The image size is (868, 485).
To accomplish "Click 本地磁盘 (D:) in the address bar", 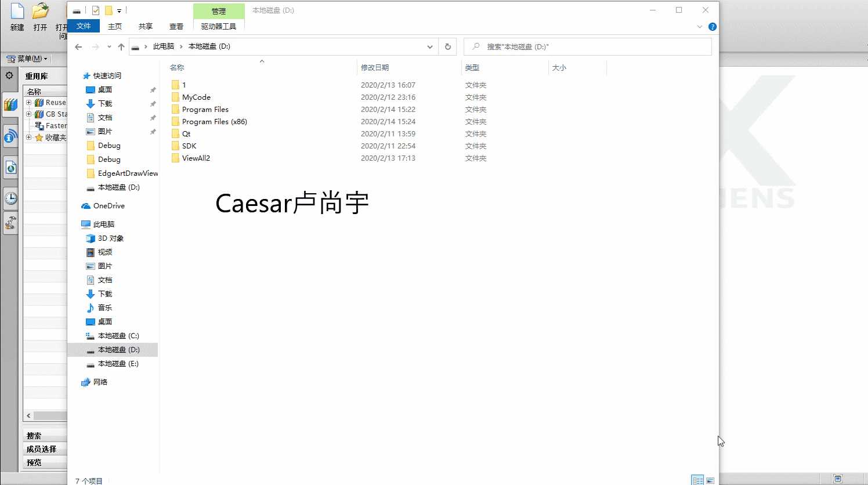I will click(x=209, y=46).
